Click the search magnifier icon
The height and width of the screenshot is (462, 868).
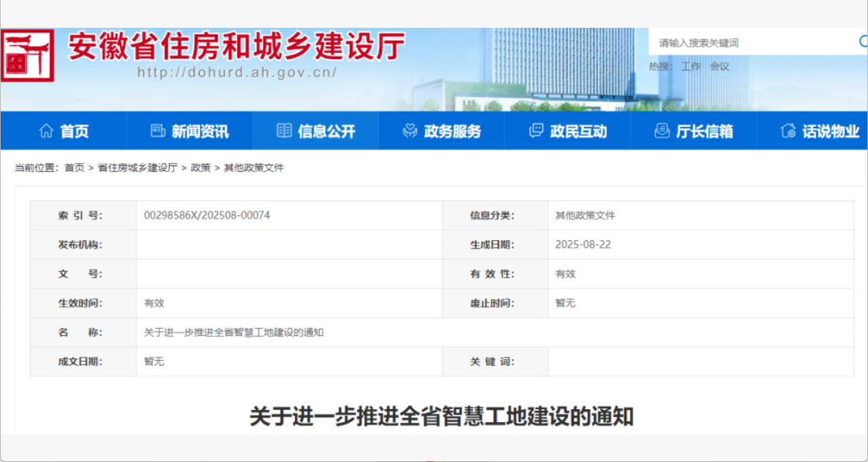click(x=863, y=42)
